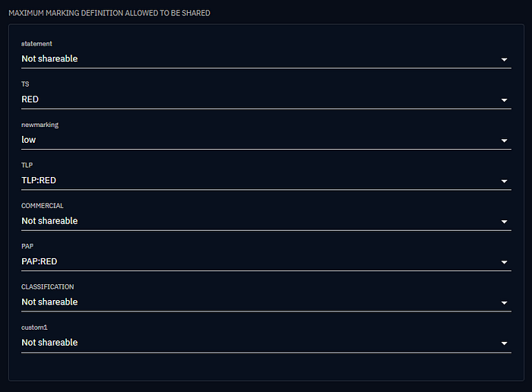The width and height of the screenshot is (532, 392).
Task: Click the COMMERCIAL field's 'Not shareable' value
Action: tap(49, 221)
